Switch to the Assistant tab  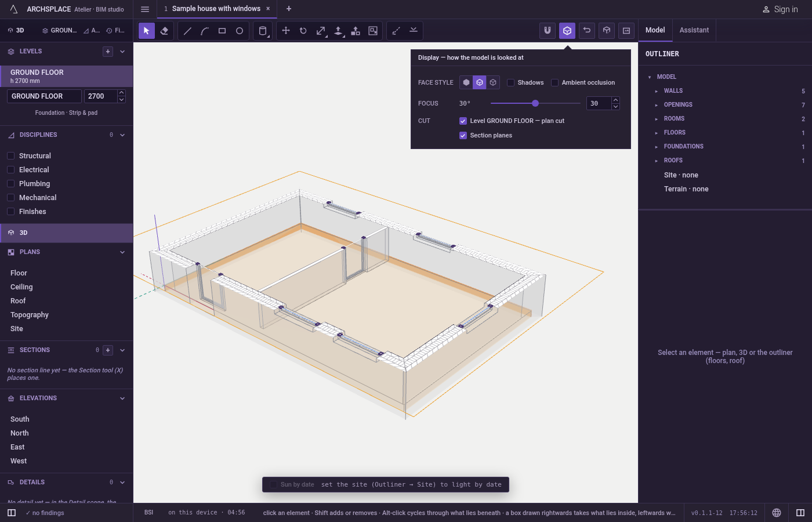(x=694, y=30)
